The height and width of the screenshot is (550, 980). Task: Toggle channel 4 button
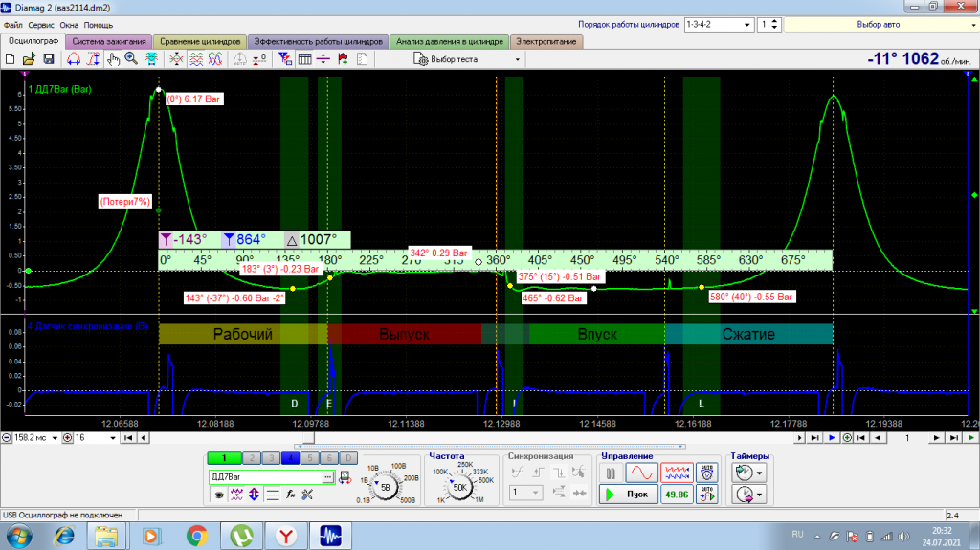tap(290, 458)
